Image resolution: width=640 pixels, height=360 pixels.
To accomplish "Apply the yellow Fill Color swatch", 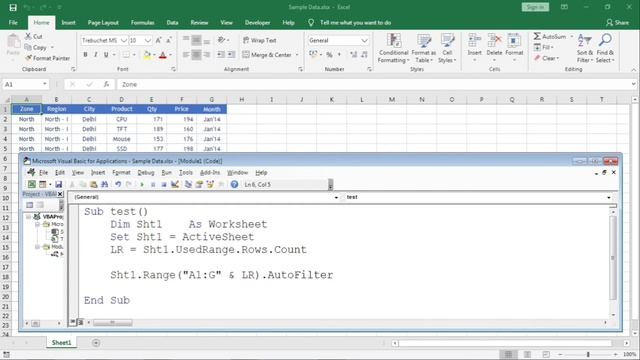I will tap(147, 55).
